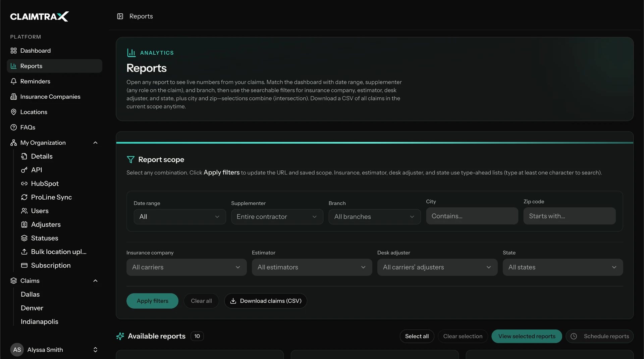Click the Clear selection button
The height and width of the screenshot is (359, 644).
(463, 336)
